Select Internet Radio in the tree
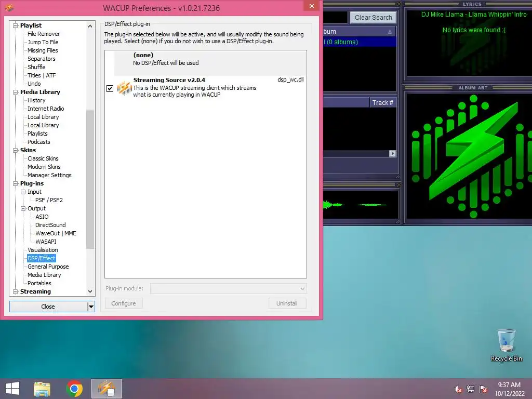The height and width of the screenshot is (399, 532). (46, 109)
